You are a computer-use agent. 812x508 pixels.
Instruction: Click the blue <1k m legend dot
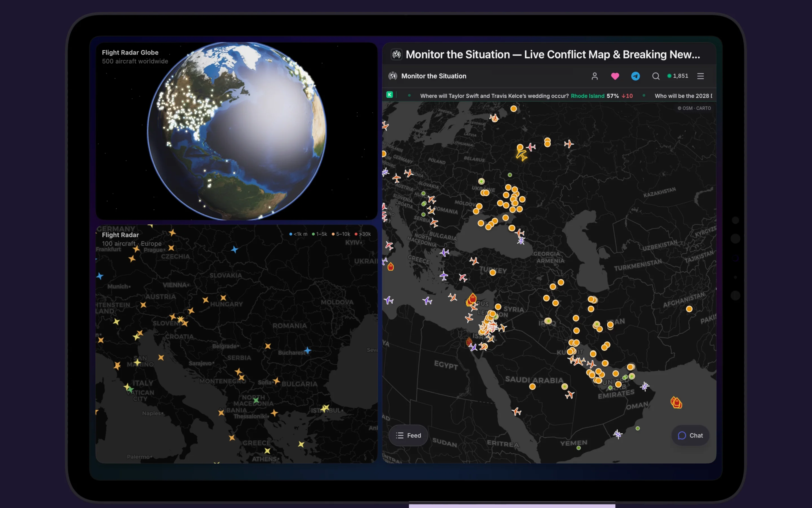(x=291, y=234)
